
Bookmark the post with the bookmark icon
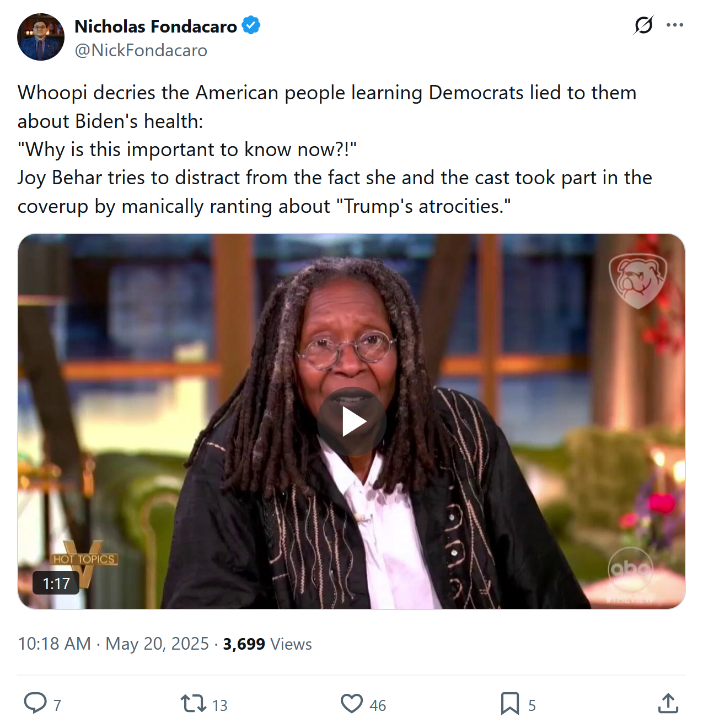[x=510, y=704]
